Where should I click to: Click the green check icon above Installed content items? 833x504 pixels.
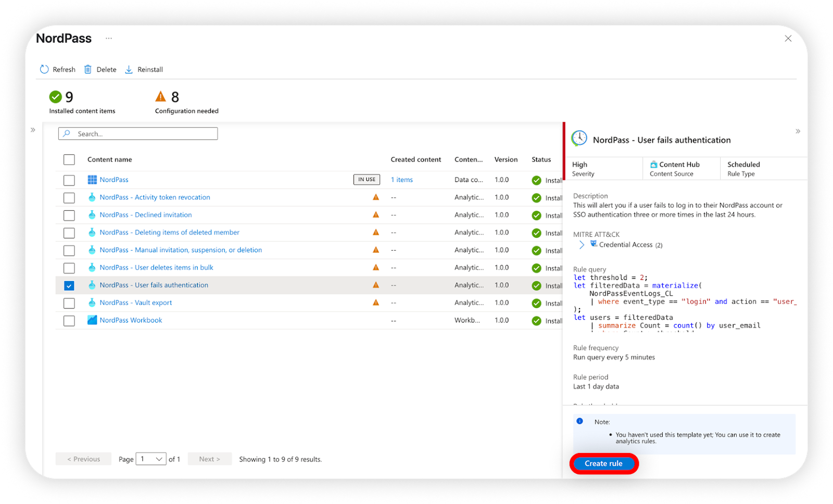pyautogui.click(x=56, y=97)
